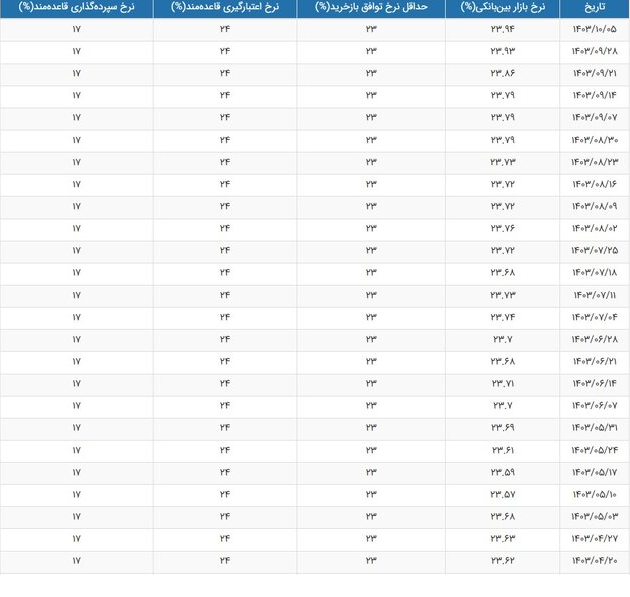Select date cell ۱۴۰۳/۰۵/۱۰
Image resolution: width=630 pixels, height=597 pixels.
pos(594,494)
